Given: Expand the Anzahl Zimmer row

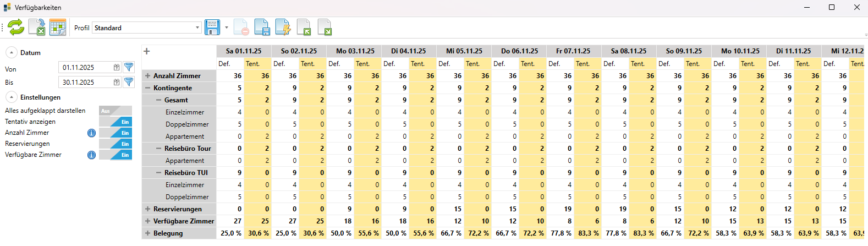Looking at the screenshot, I should point(147,76).
